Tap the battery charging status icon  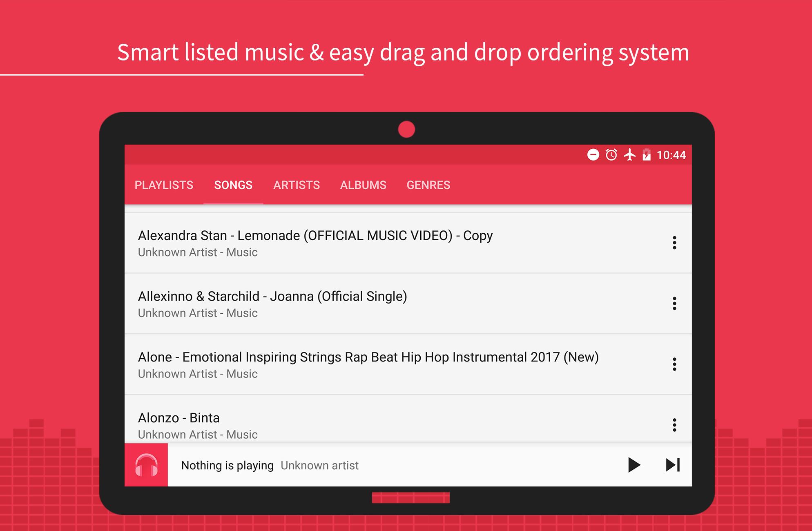click(x=647, y=155)
